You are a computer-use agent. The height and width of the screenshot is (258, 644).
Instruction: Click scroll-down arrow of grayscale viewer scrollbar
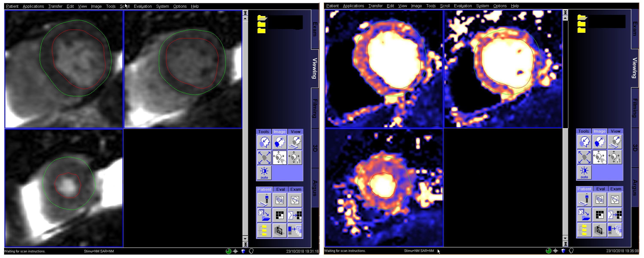[245, 239]
